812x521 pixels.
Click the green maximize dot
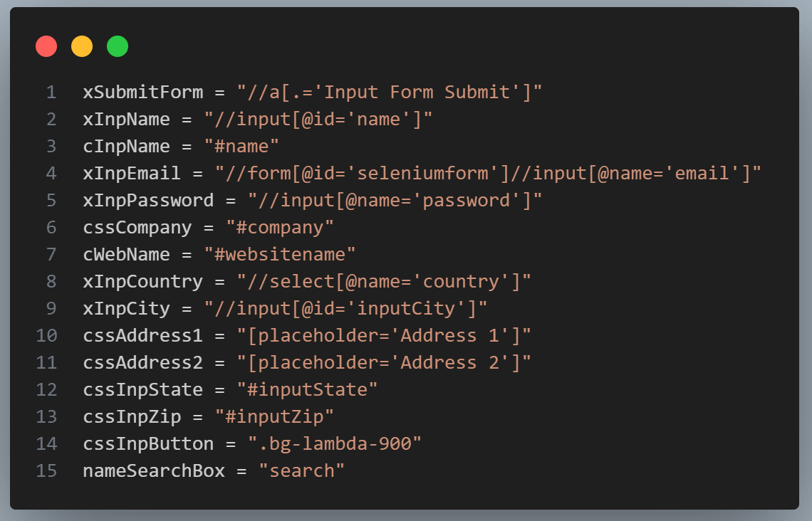[x=118, y=46]
